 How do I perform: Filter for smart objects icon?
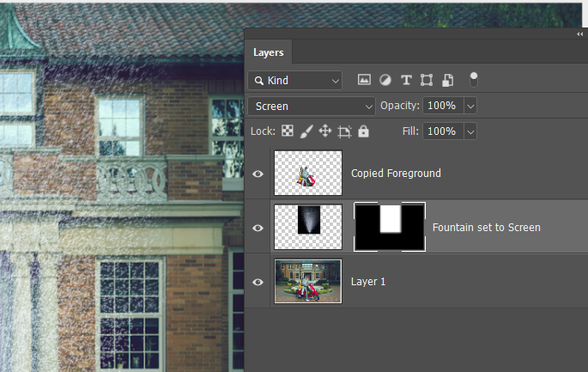point(447,80)
